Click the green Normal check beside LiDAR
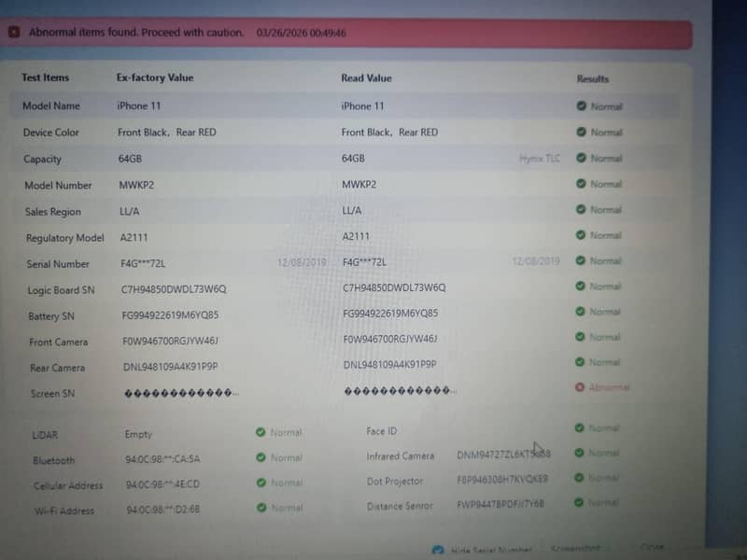The width and height of the screenshot is (747, 560). pos(261,432)
